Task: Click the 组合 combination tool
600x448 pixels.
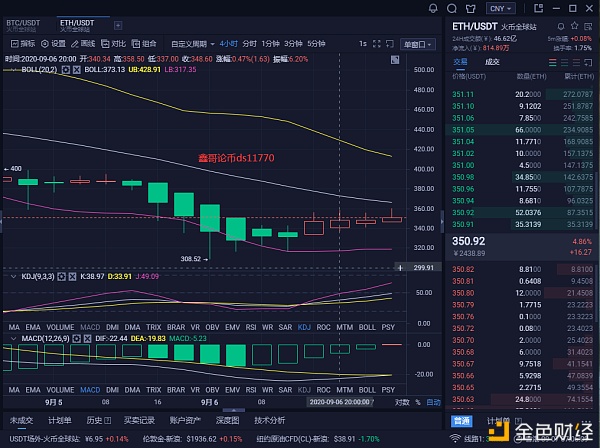Action: (144, 44)
